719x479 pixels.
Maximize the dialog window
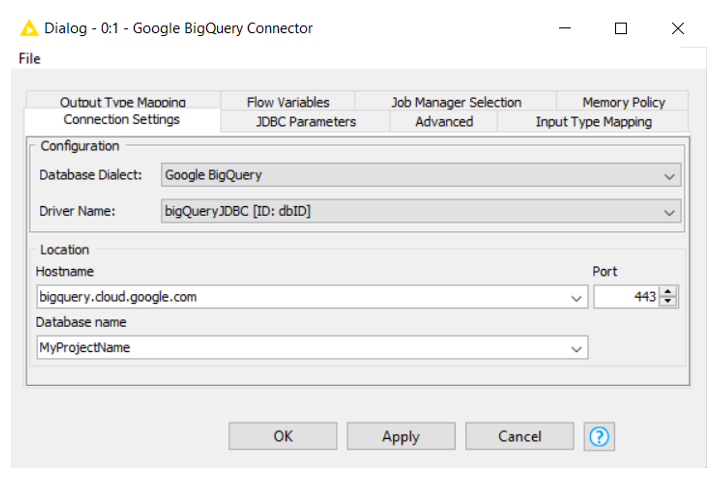(x=621, y=28)
